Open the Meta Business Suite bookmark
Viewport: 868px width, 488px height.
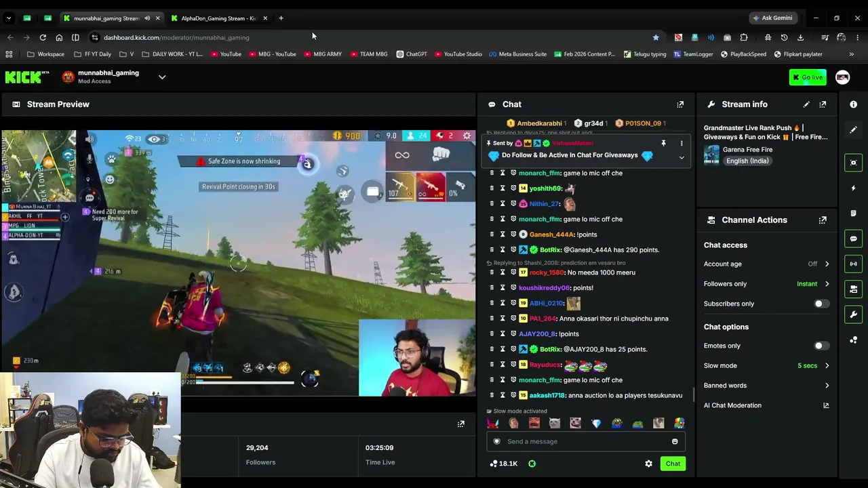coord(517,54)
